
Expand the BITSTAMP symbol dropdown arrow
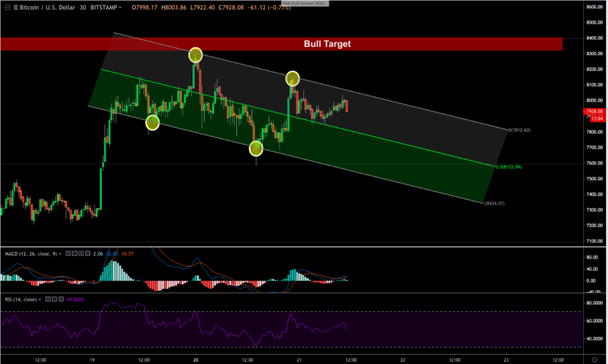[x=120, y=7]
